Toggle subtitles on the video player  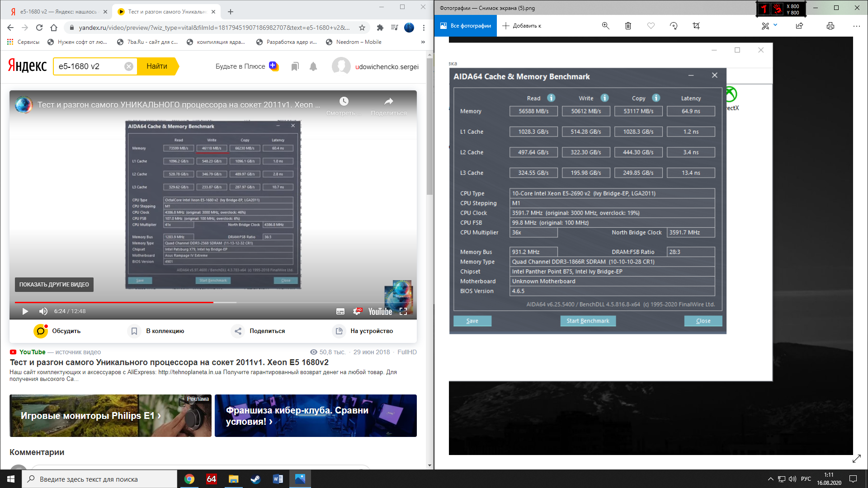point(340,311)
